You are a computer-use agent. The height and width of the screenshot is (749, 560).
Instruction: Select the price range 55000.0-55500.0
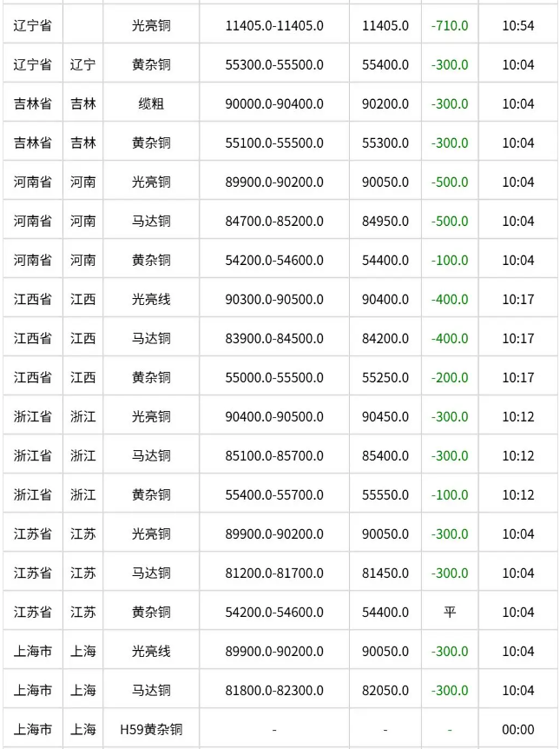click(274, 378)
